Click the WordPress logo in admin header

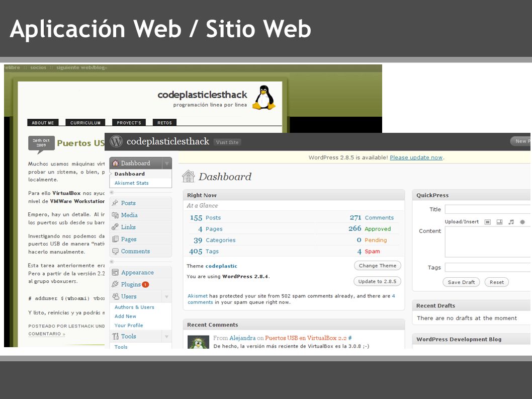pyautogui.click(x=116, y=141)
